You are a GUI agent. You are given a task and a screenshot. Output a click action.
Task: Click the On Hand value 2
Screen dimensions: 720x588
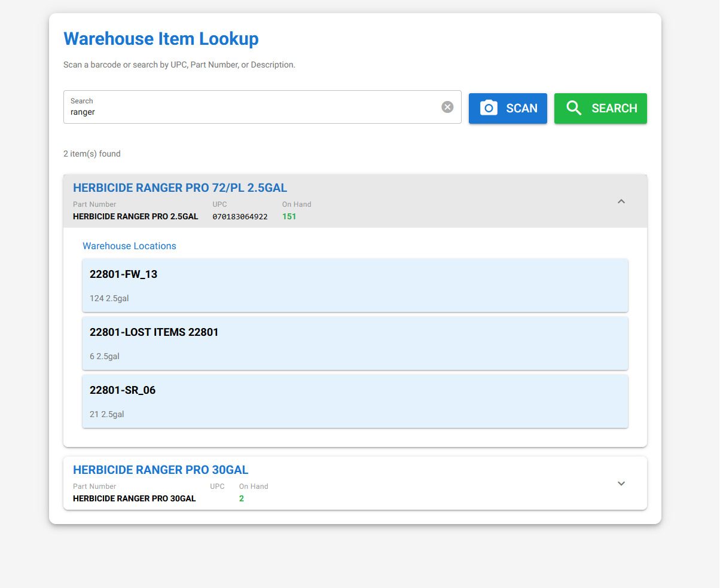click(242, 498)
